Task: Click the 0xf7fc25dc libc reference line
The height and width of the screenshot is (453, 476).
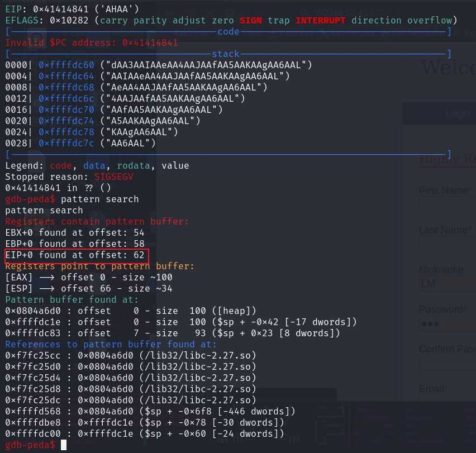Action: point(131,400)
